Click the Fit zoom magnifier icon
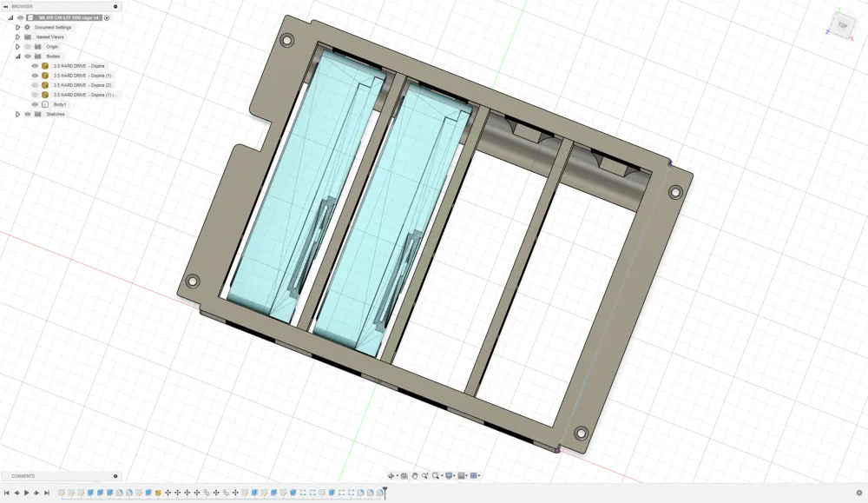This screenshot has width=868, height=503. (435, 475)
